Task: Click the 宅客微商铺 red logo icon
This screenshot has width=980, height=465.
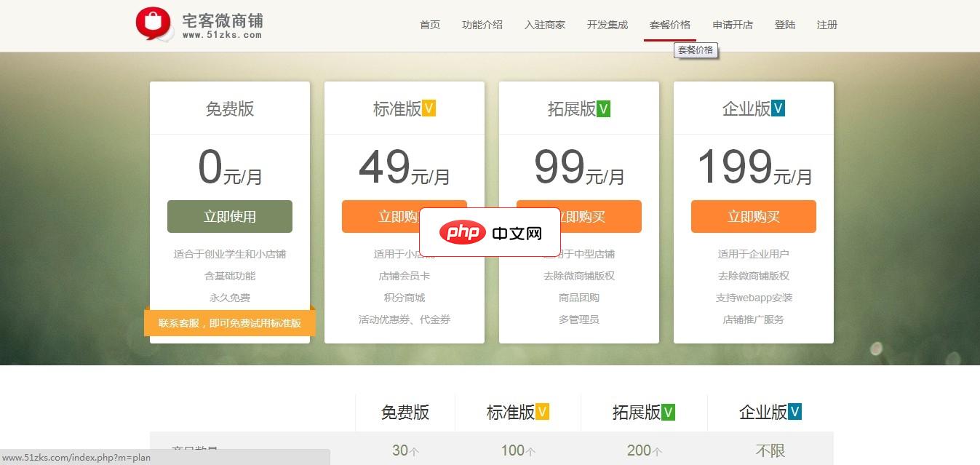Action: pos(151,23)
